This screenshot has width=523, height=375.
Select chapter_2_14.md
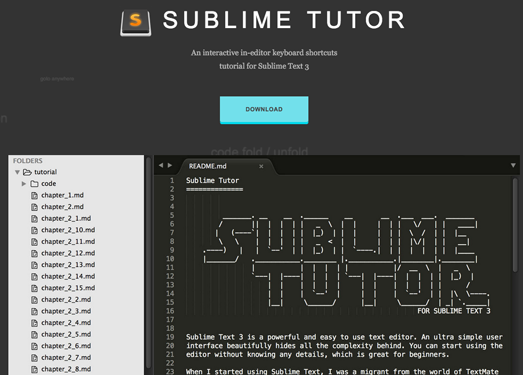point(68,277)
